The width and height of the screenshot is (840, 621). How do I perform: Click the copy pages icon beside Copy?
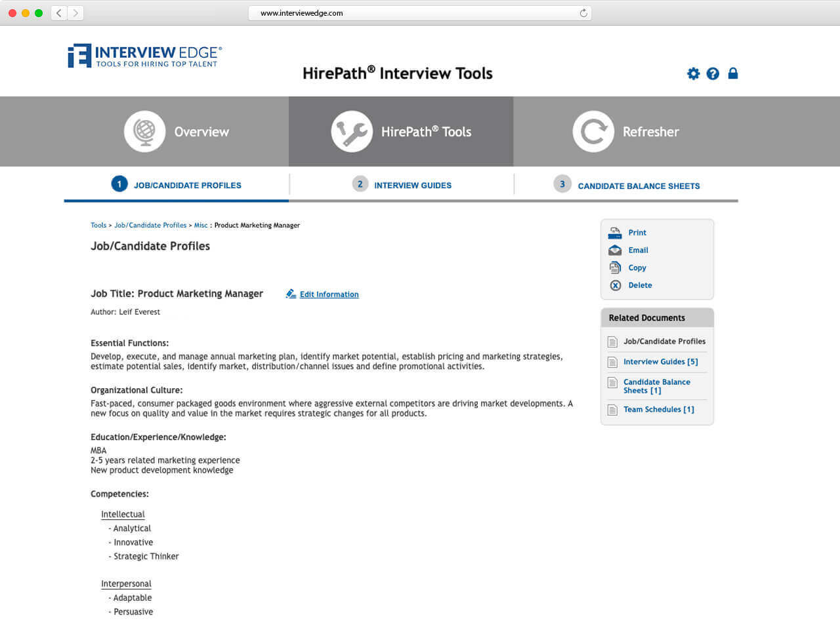(x=615, y=268)
